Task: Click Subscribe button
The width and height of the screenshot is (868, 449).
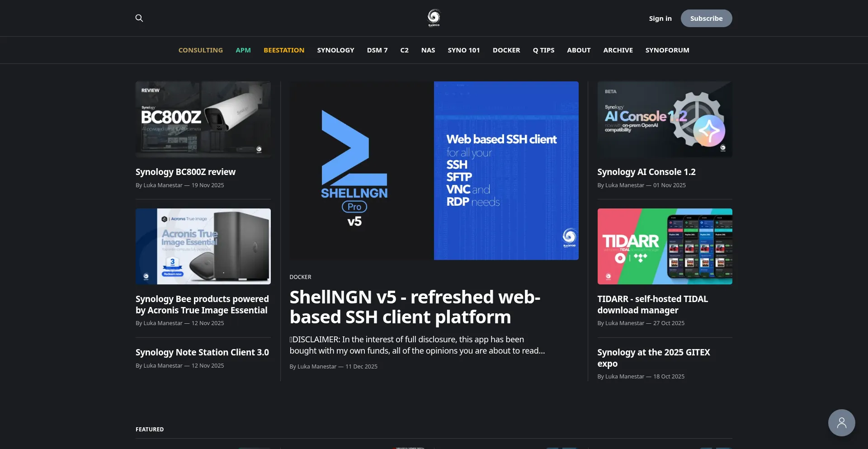Action: point(706,18)
